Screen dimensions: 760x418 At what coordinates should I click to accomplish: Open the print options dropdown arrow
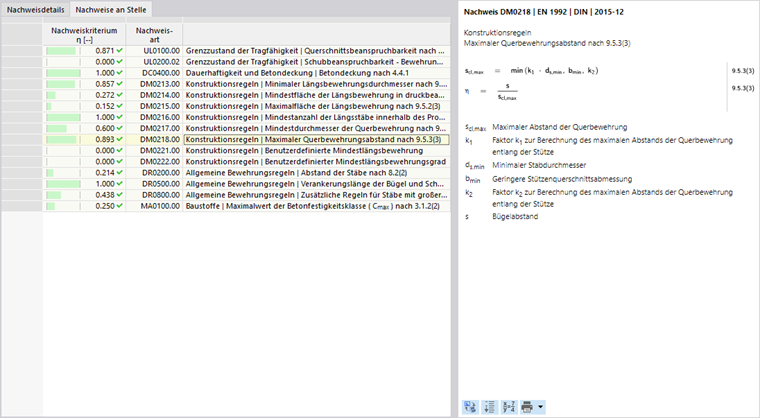(x=540, y=407)
